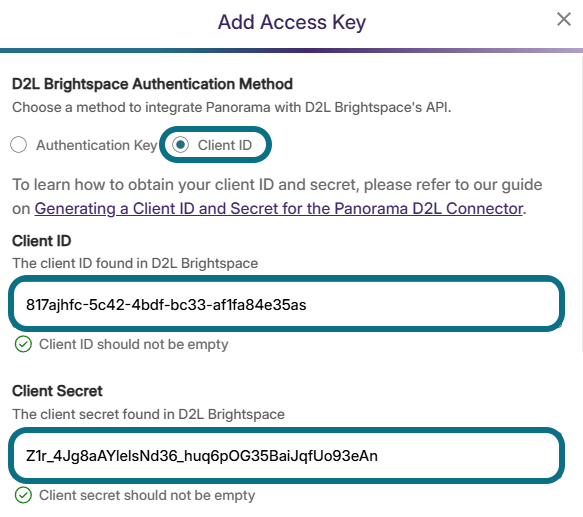583x517 pixels.
Task: Focus the Client Secret input field
Action: point(286,455)
